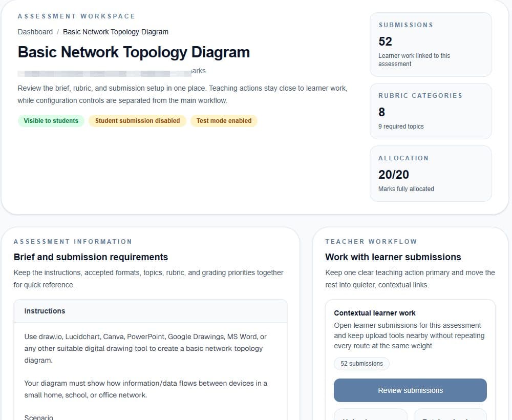
Task: Select the Brief and submission requirements heading
Action: (91, 257)
